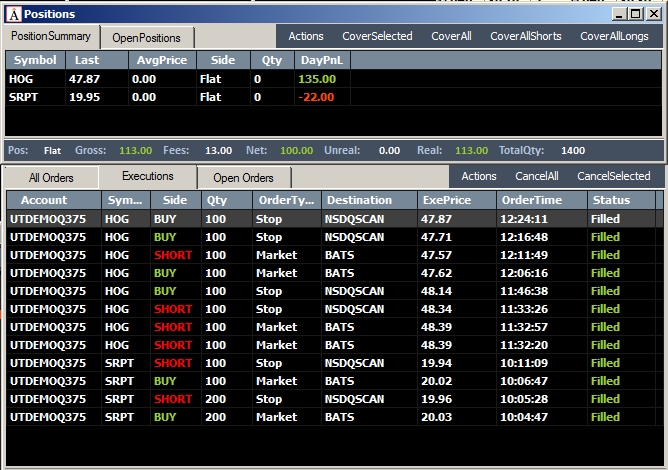The image size is (668, 470).
Task: Click exe price 19.96
Action: 436,399
